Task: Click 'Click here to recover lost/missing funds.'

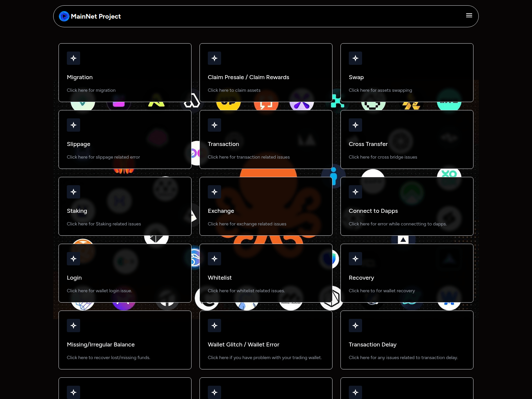Action: [108, 357]
